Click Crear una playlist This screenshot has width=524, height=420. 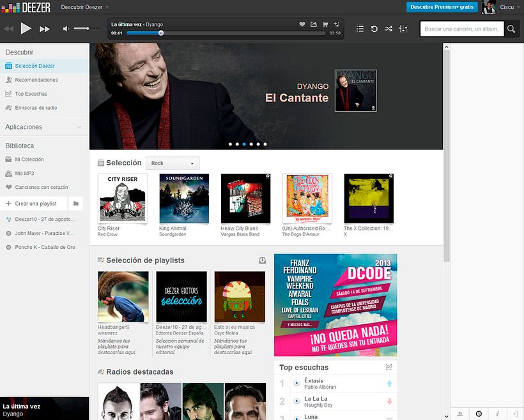tap(33, 204)
